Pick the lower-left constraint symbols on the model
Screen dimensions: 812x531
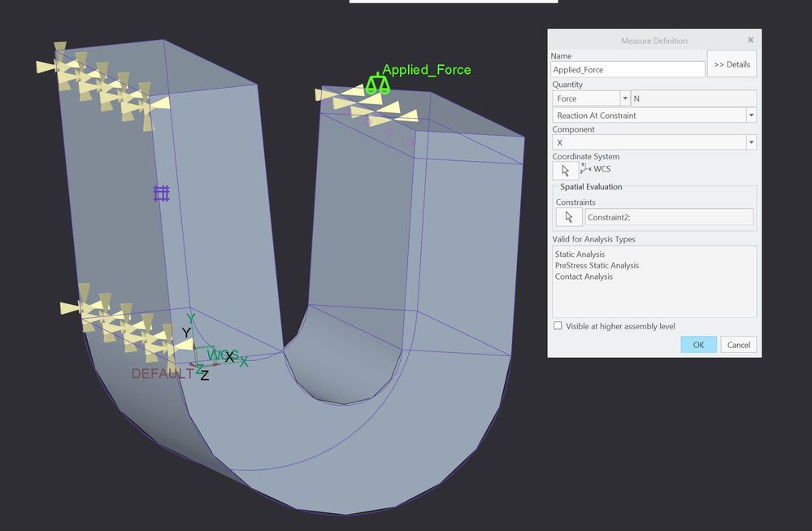pos(122,325)
